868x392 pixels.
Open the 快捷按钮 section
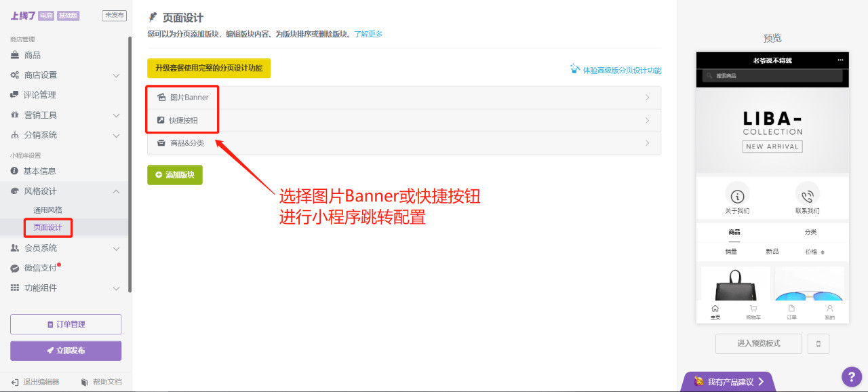pos(184,120)
